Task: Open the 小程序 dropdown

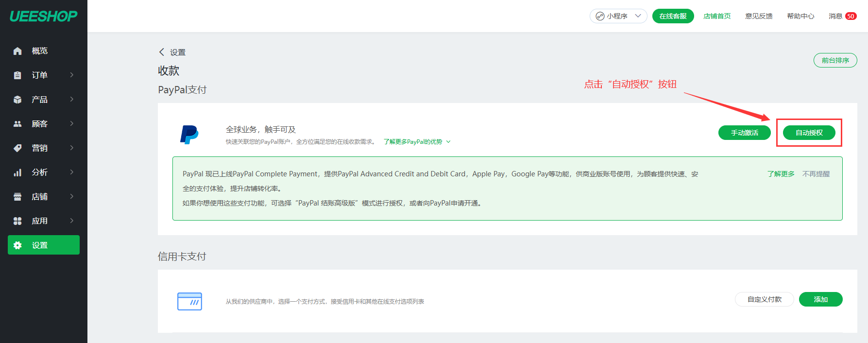Action: click(618, 16)
